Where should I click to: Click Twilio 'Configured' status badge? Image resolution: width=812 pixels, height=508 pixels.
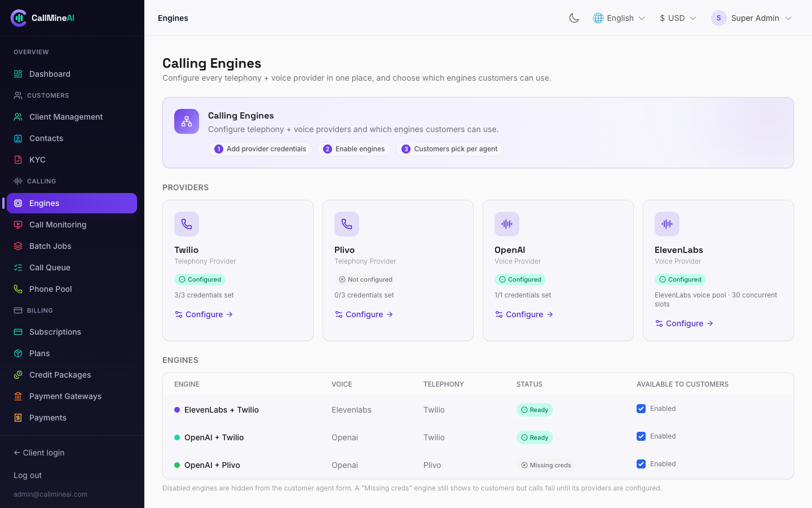pos(200,279)
